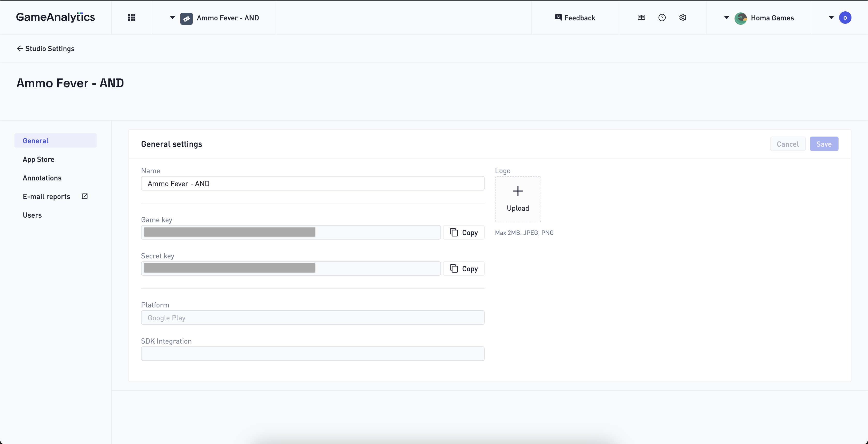This screenshot has width=868, height=444.
Task: Click the E-mail reports external link icon
Action: click(85, 196)
